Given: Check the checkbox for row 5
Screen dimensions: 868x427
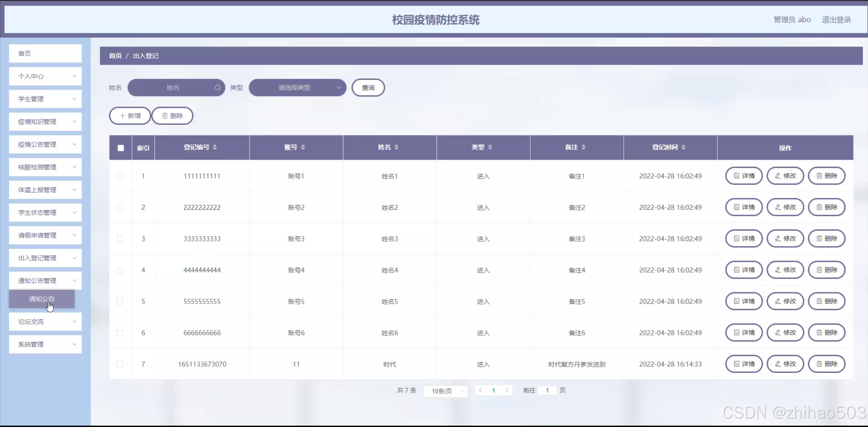Looking at the screenshot, I should [x=120, y=301].
